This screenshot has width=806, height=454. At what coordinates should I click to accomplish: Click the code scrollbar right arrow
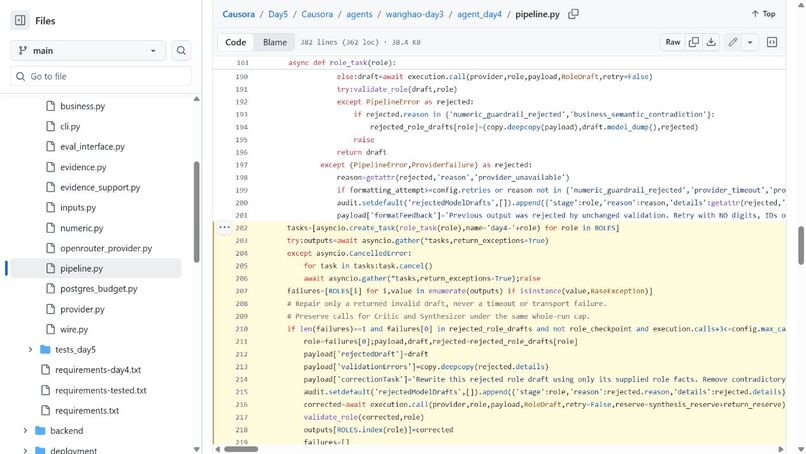780,449
